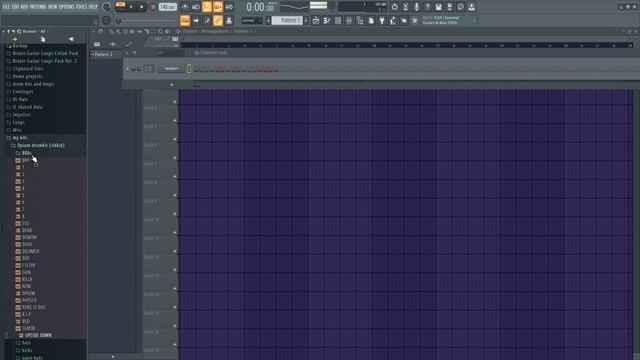
Task: Expand the 'Envelopes' folder
Action: pos(20,92)
